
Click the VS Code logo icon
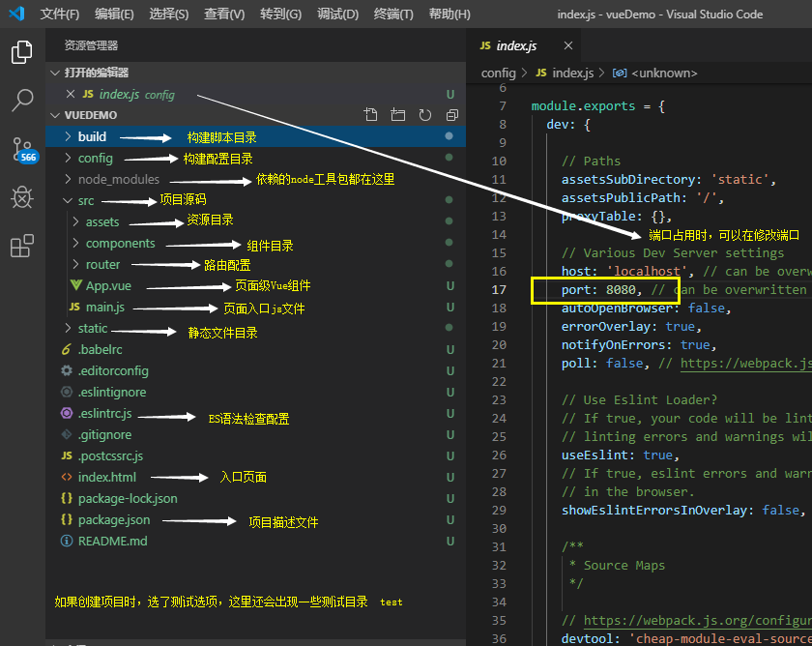coord(16,14)
